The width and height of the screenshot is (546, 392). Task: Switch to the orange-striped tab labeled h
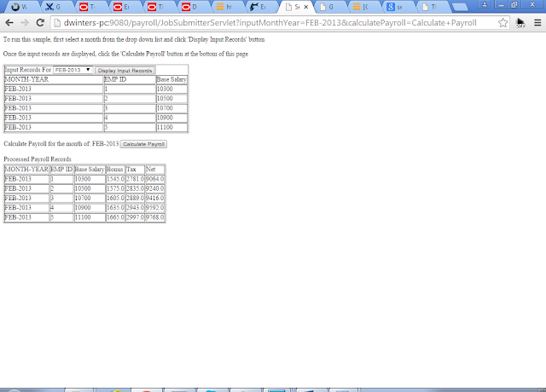pyautogui.click(x=226, y=7)
